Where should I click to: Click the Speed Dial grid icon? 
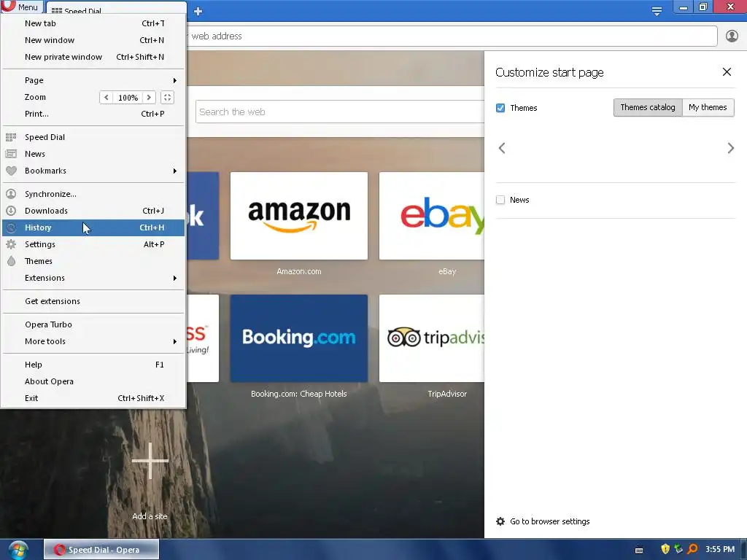pyautogui.click(x=11, y=137)
